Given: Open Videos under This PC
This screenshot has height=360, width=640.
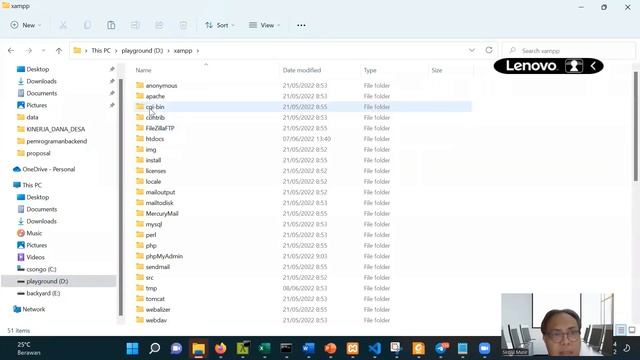Looking at the screenshot, I should [36, 257].
